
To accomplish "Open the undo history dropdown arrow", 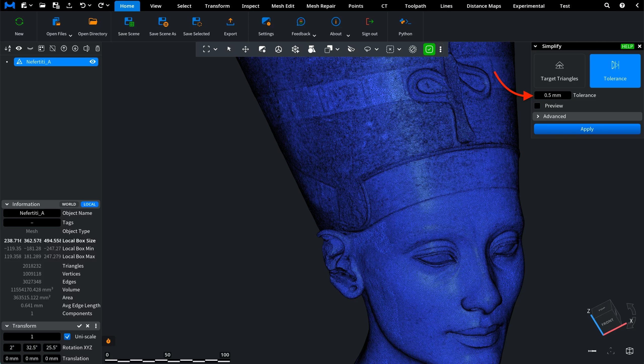I will point(90,6).
